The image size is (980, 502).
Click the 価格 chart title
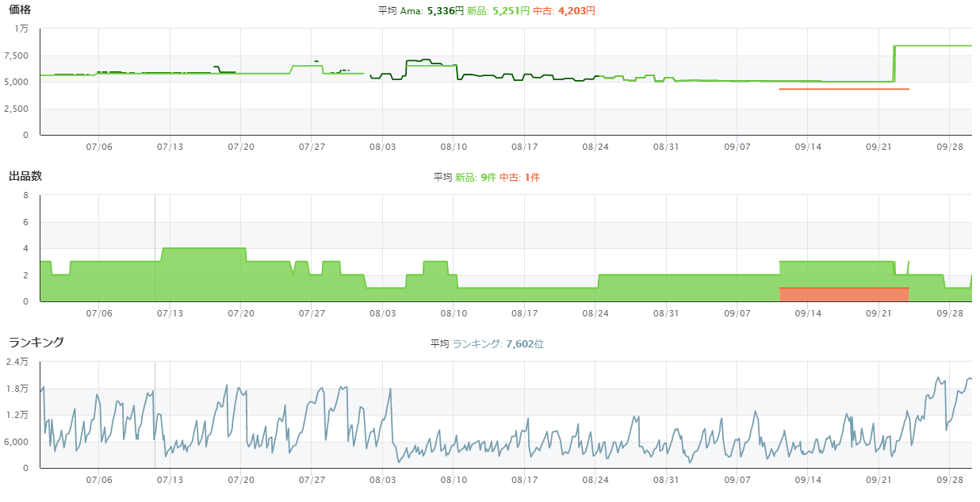click(21, 10)
